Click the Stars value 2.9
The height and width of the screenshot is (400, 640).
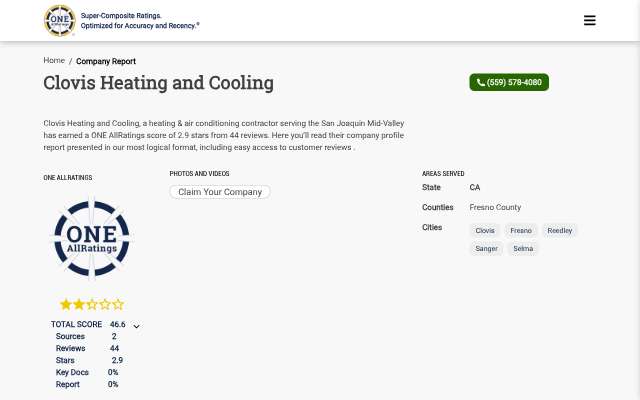pyautogui.click(x=117, y=360)
